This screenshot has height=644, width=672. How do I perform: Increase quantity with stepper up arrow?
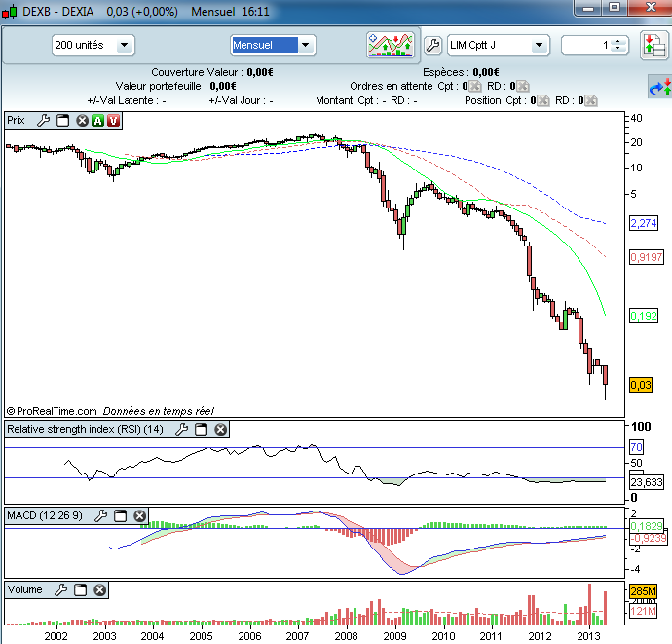click(x=618, y=41)
